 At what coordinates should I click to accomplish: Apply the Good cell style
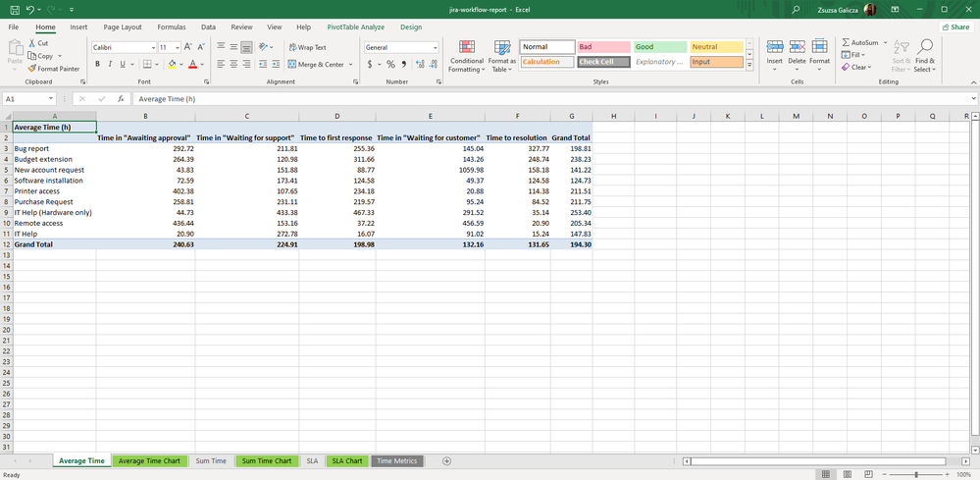point(660,47)
